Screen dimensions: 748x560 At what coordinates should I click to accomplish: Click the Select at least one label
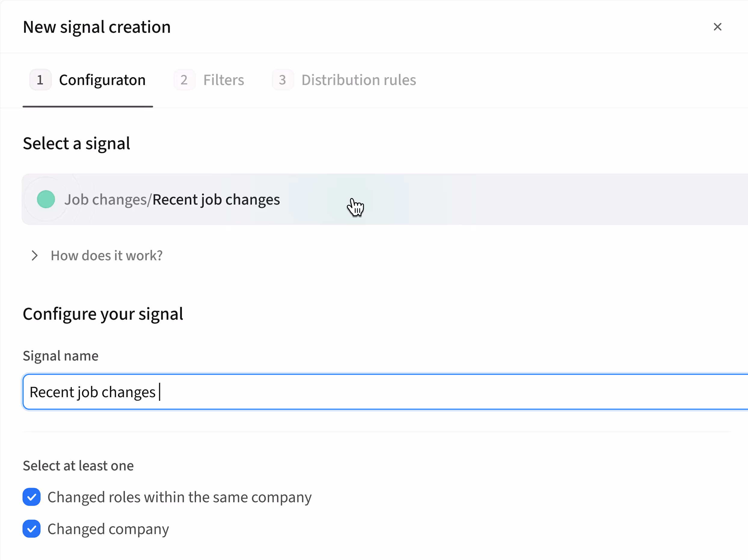coord(78,466)
